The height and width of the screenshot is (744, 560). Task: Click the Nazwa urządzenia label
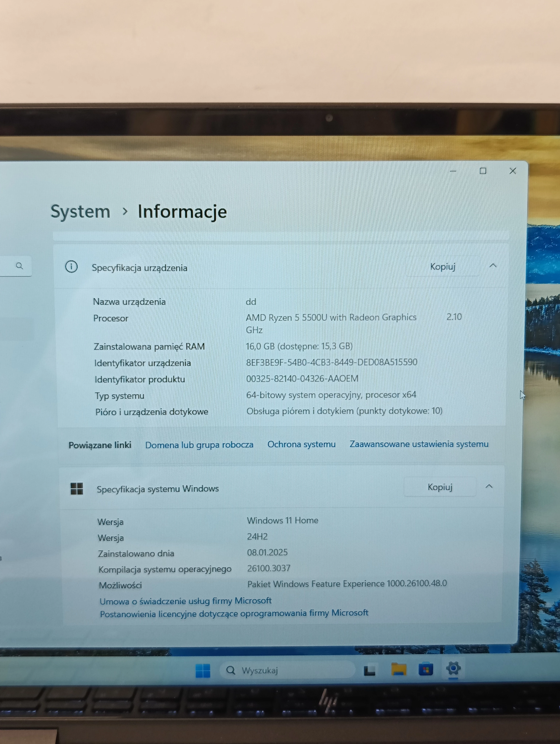(129, 302)
